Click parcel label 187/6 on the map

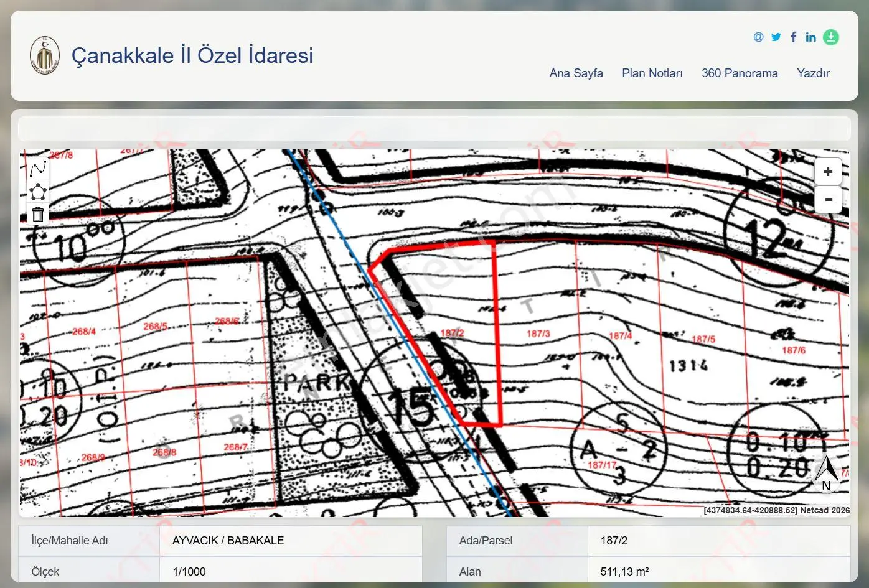click(794, 350)
